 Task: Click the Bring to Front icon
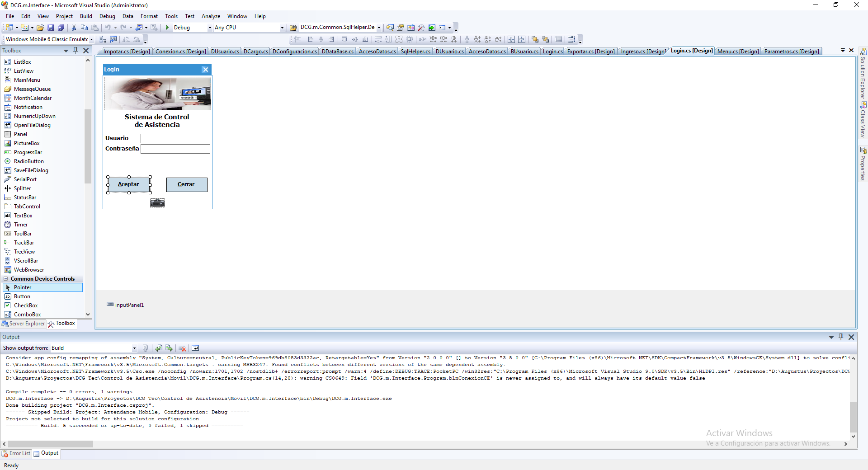535,39
